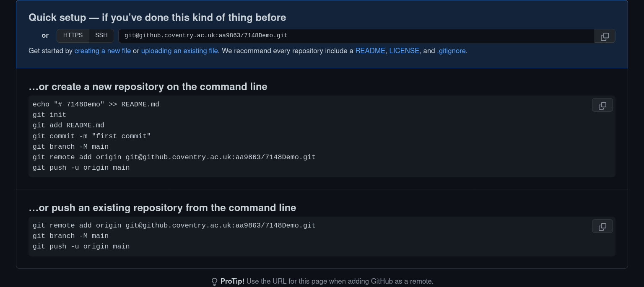
Task: Follow the "uploading an existing file" link
Action: point(179,51)
